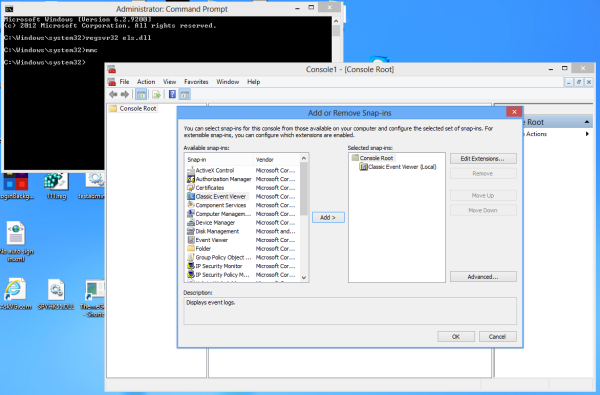Click the Description box reading 'Displays event logs.'
This screenshot has width=600, height=395.
[350, 311]
